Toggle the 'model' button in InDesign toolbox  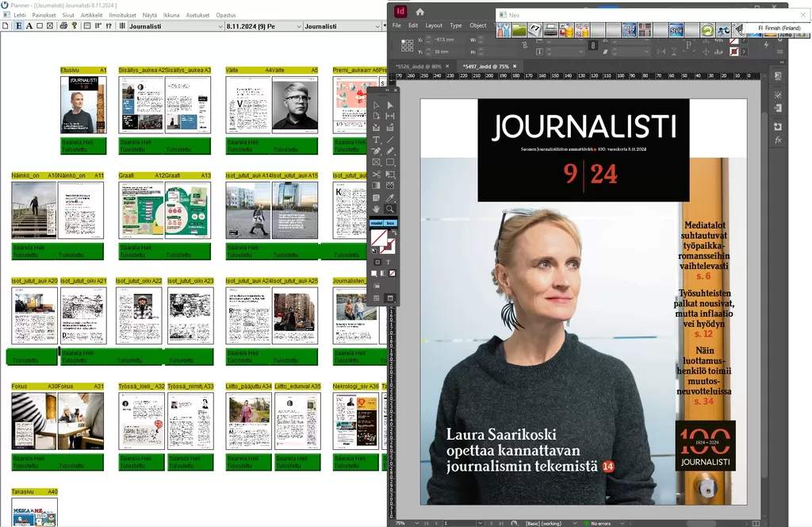click(x=377, y=223)
